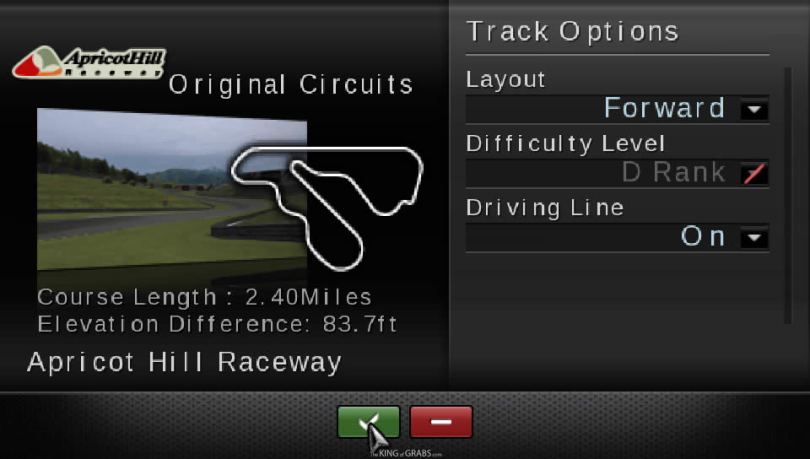Image resolution: width=810 pixels, height=459 pixels.
Task: Click the Track Options panel heading
Action: pyautogui.click(x=572, y=31)
